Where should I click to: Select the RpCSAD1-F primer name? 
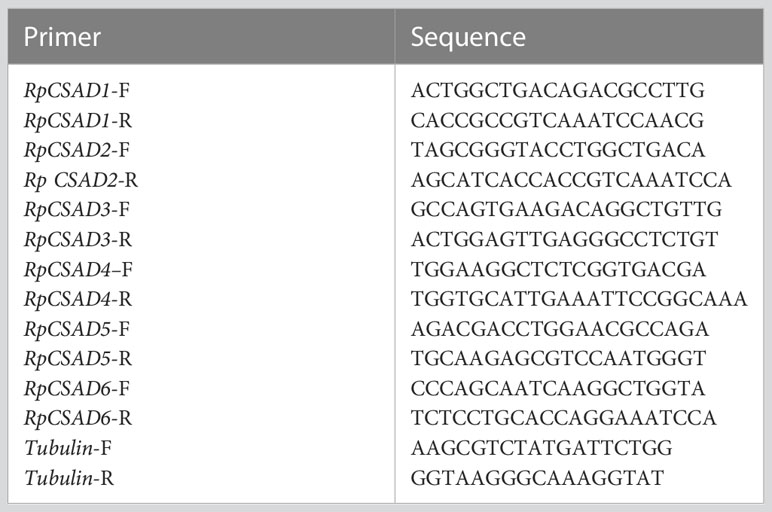77,91
